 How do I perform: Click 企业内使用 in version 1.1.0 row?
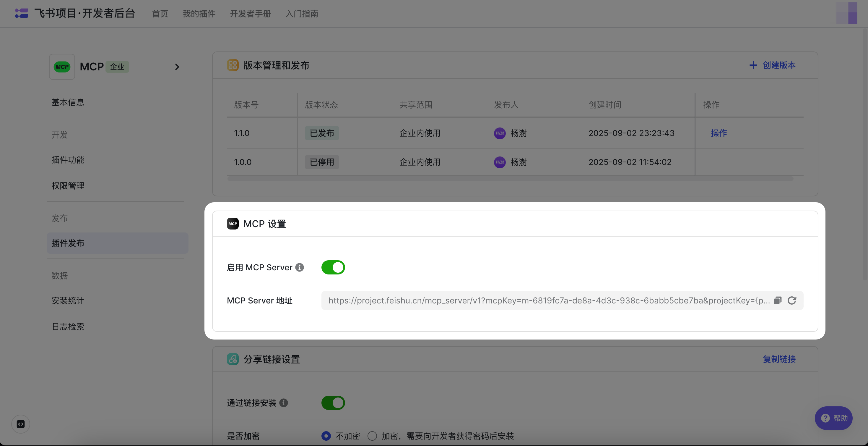[420, 133]
